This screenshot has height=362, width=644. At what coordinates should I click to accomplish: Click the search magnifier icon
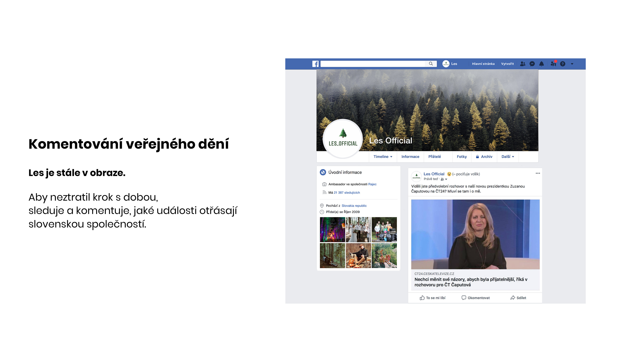pos(431,64)
